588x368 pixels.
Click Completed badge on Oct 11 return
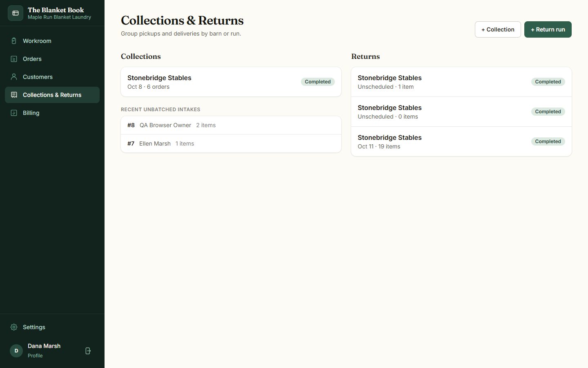548,141
